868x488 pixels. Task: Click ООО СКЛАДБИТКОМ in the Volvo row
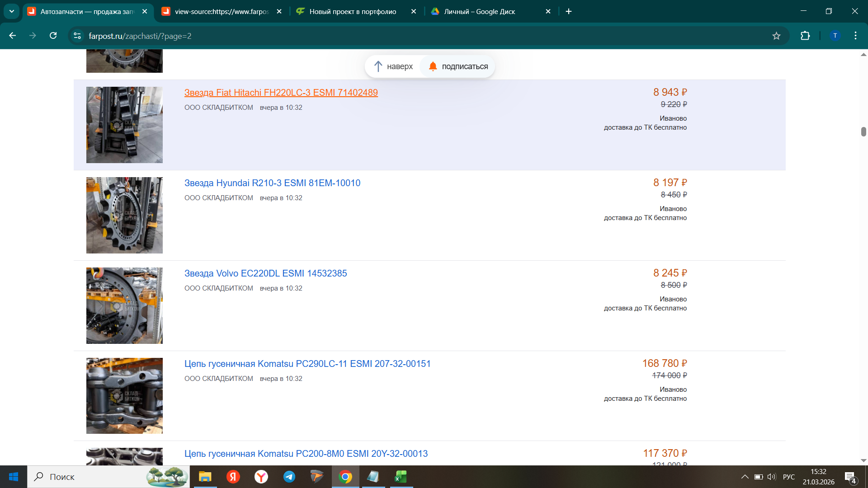coord(219,288)
